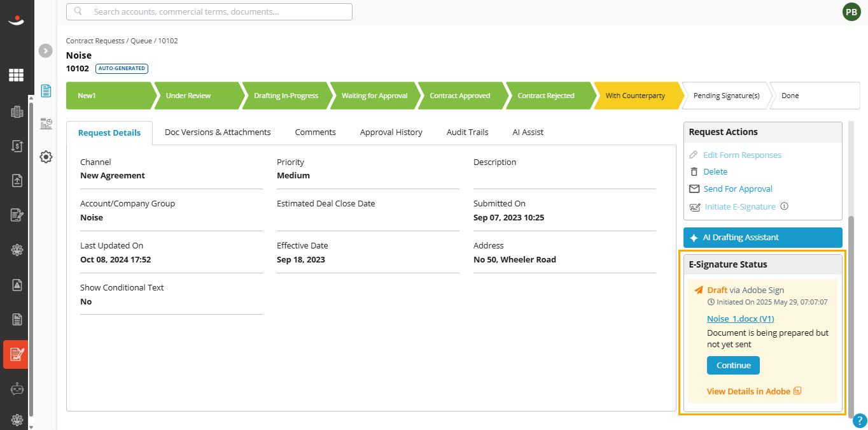This screenshot has width=868, height=430.
Task: Click the Initiate E-Signature info icon
Action: tap(785, 206)
